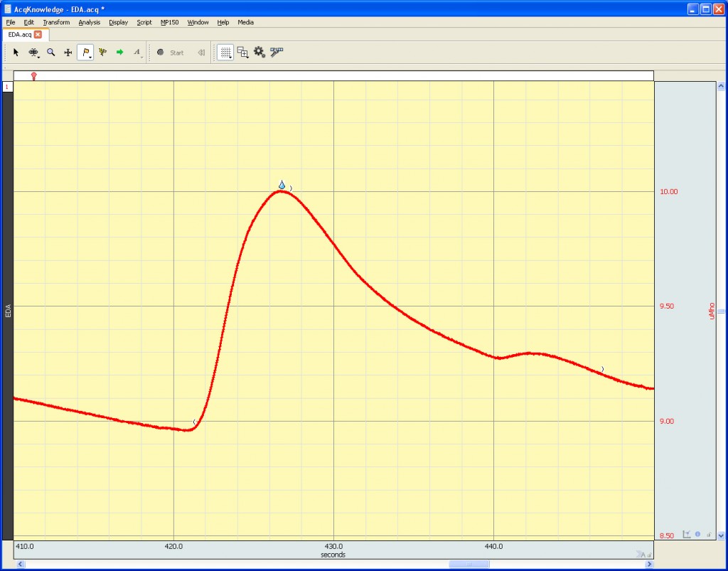This screenshot has height=571, width=728.
Task: Click the green arrow toolbar icon
Action: point(119,53)
